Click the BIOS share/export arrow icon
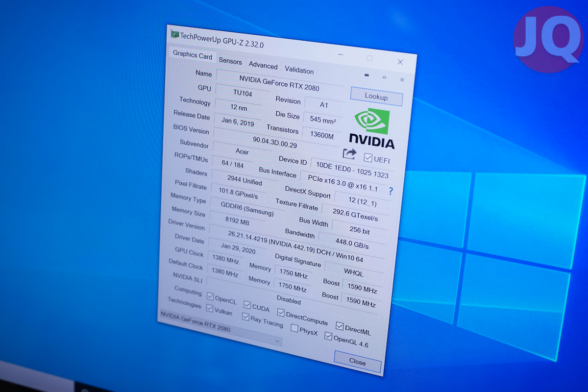This screenshot has width=588, height=392. click(x=349, y=153)
